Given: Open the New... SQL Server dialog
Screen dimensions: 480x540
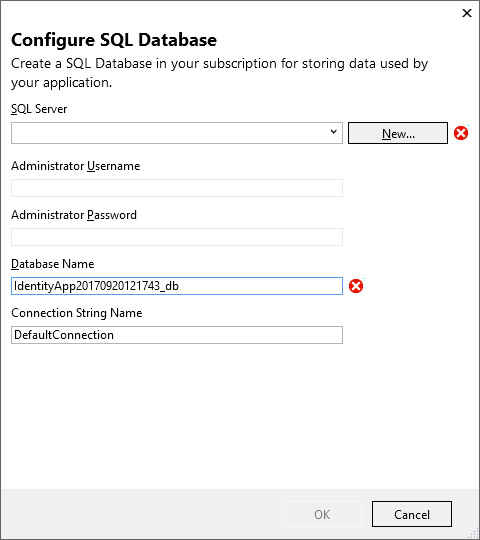Looking at the screenshot, I should point(398,133).
